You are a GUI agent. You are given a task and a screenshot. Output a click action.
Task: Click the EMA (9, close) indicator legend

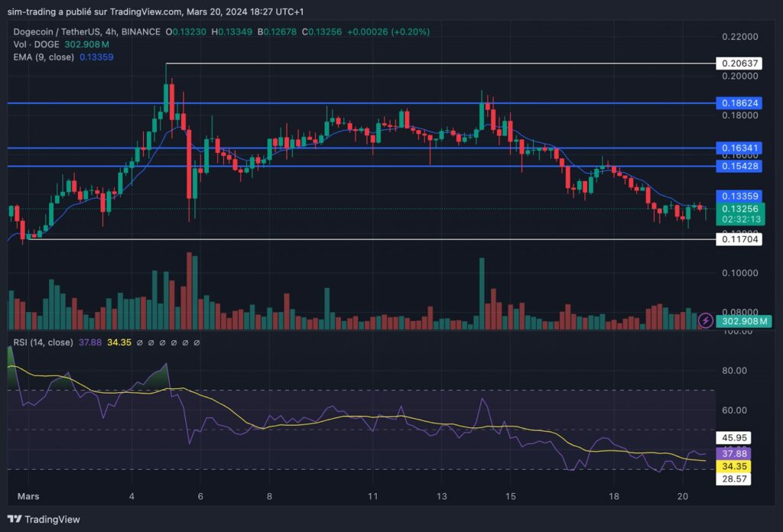(x=44, y=57)
